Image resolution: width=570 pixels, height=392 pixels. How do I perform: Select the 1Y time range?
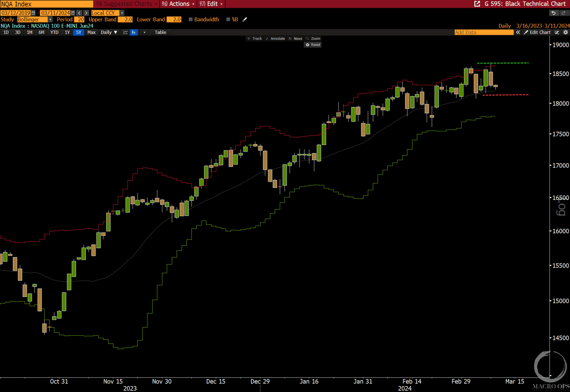[x=67, y=32]
